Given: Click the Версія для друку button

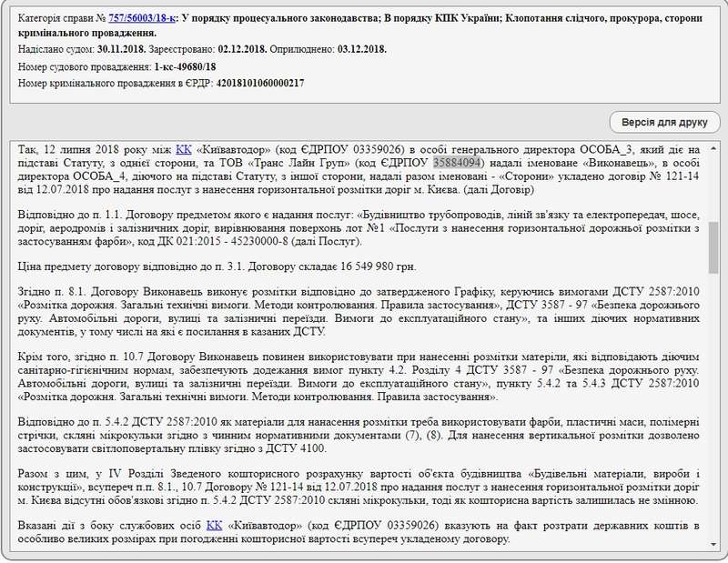Looking at the screenshot, I should 664,123.
